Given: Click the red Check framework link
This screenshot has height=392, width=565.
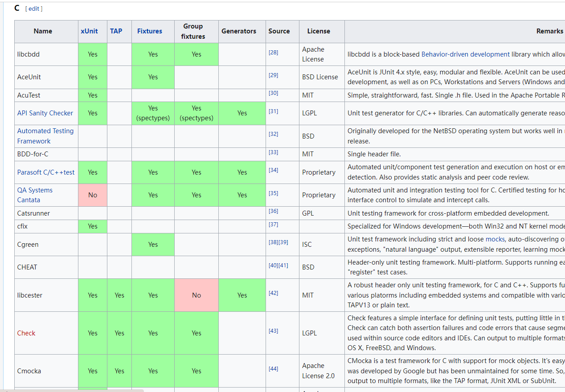Looking at the screenshot, I should click(26, 333).
